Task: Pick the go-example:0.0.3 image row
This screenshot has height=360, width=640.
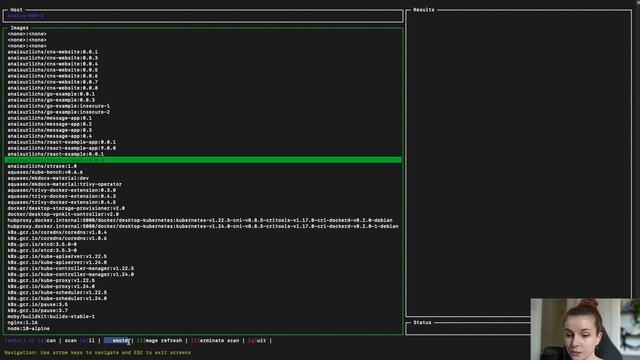Action: click(x=51, y=100)
